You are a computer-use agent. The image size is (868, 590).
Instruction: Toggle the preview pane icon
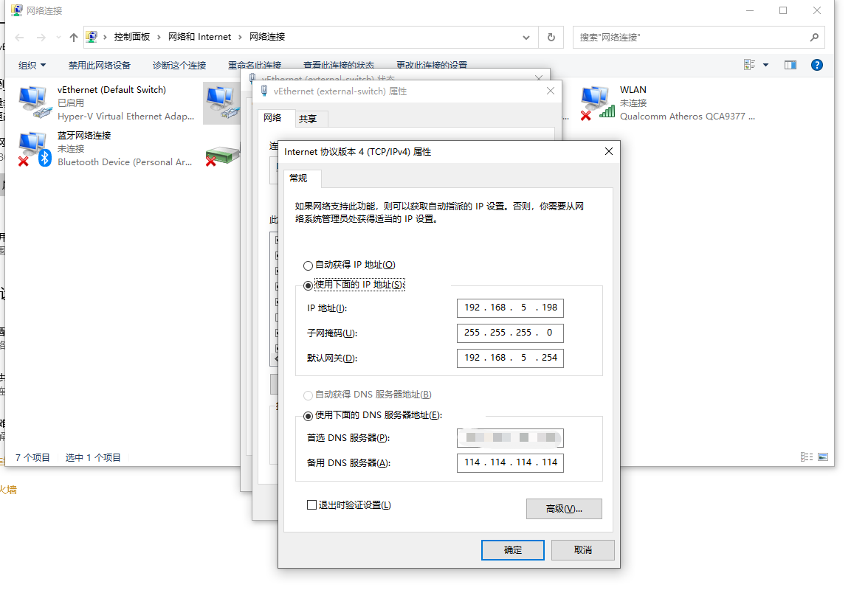click(790, 65)
